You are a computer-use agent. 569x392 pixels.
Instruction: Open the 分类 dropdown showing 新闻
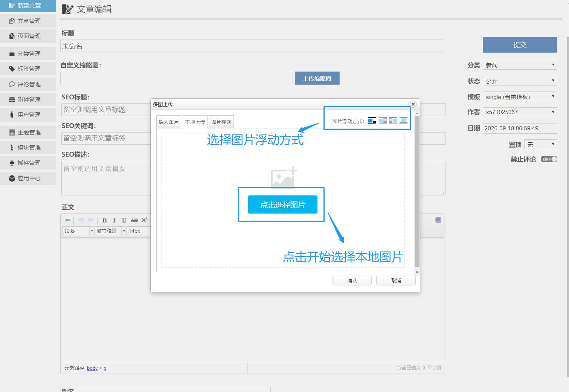[520, 65]
